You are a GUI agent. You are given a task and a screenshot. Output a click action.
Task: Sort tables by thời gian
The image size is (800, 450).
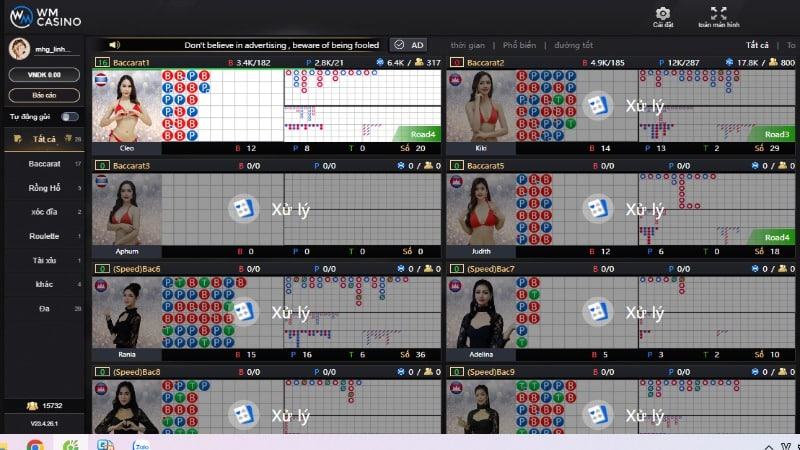tap(467, 45)
